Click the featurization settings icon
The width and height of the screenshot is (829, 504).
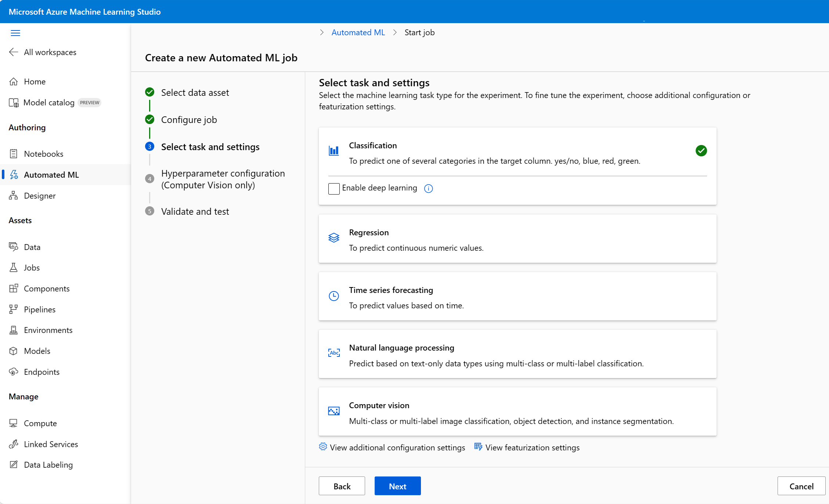478,447
